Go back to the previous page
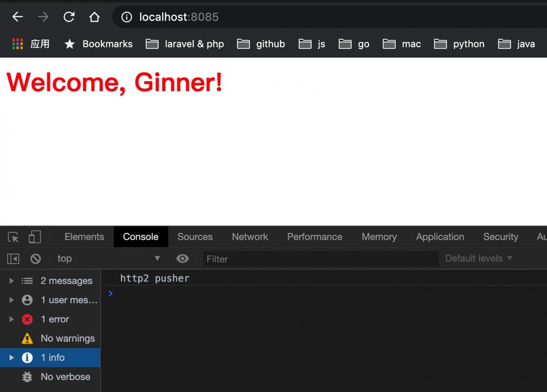Viewport: 547px width, 392px height. (18, 17)
